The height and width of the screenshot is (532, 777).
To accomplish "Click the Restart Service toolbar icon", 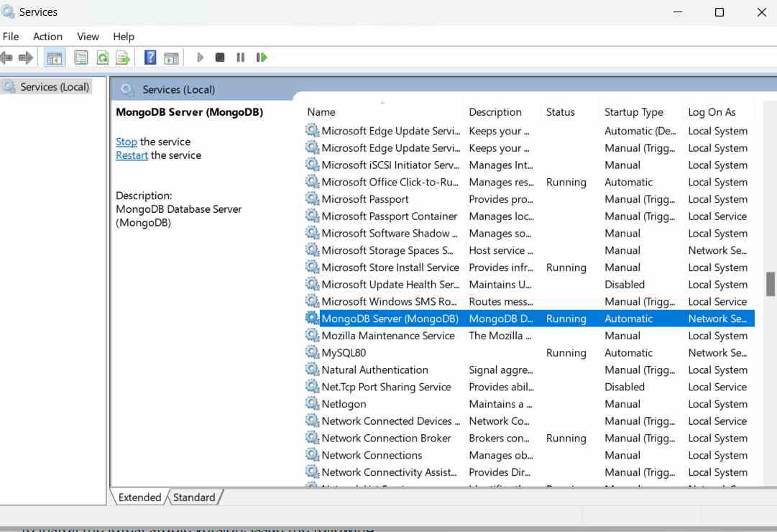I will point(261,58).
